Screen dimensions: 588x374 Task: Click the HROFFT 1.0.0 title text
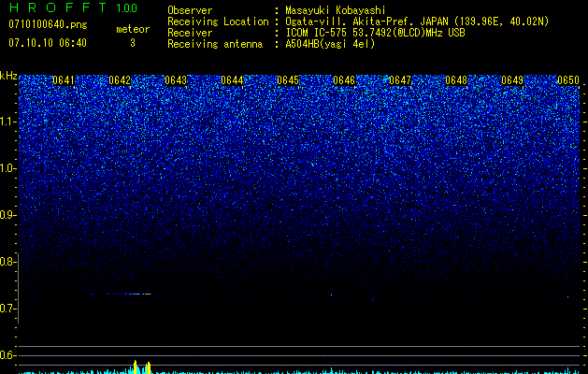pyautogui.click(x=73, y=7)
